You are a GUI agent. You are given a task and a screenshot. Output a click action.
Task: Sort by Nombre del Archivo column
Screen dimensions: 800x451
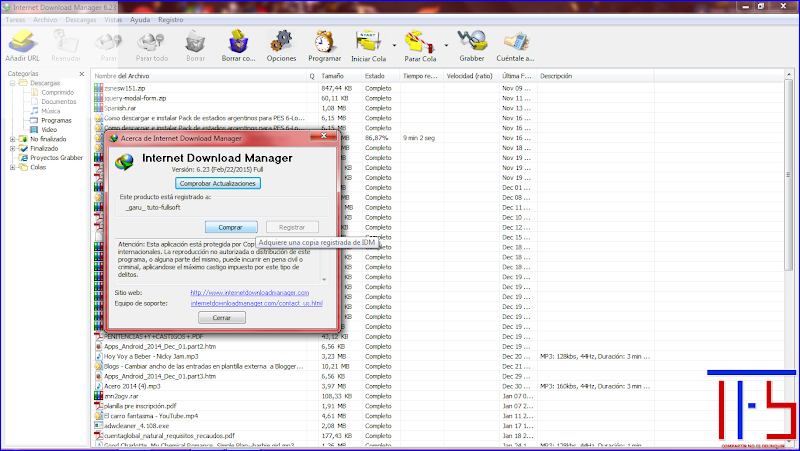[199, 76]
